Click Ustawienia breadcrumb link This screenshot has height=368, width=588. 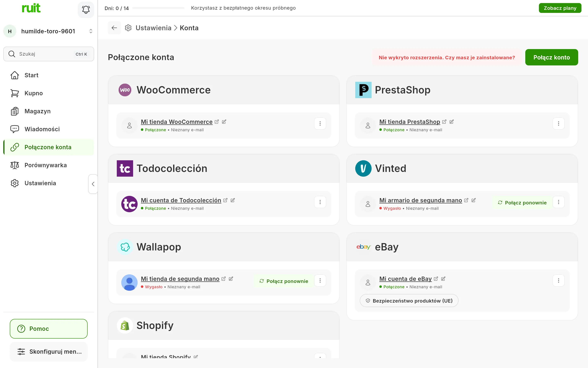(x=153, y=28)
